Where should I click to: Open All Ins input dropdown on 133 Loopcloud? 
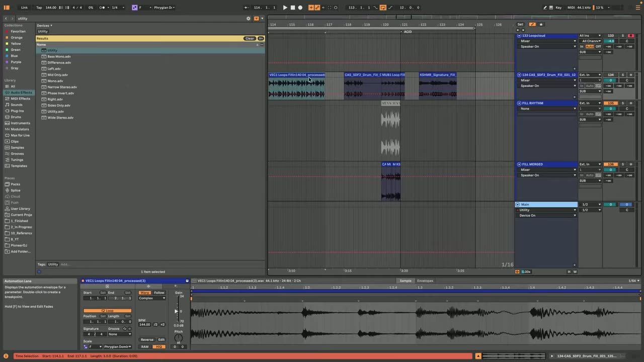(x=590, y=36)
